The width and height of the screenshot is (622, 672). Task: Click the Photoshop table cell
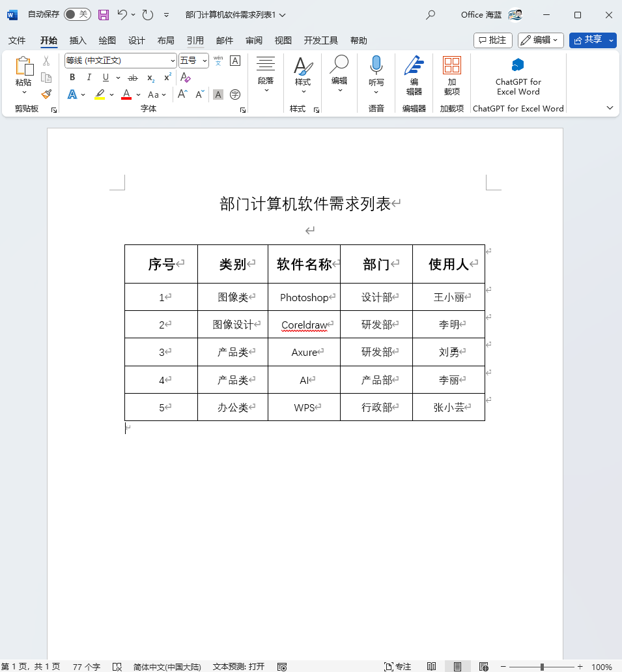tap(304, 297)
